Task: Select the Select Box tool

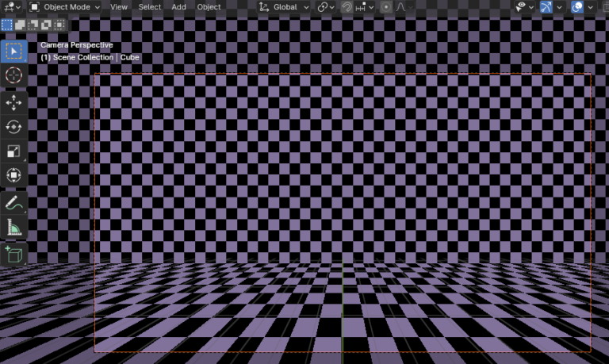Action: [x=13, y=52]
